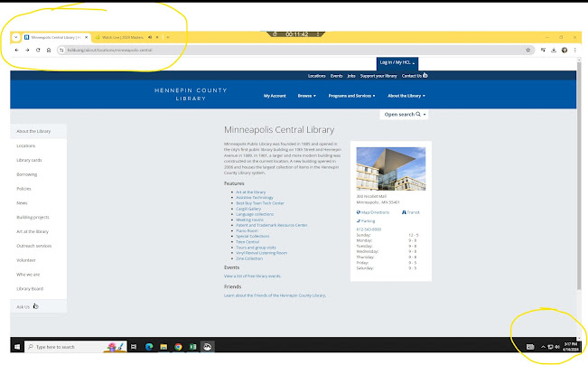Open Best Buy Teen Tech Center link
This screenshot has width=588, height=365.
[x=260, y=203]
